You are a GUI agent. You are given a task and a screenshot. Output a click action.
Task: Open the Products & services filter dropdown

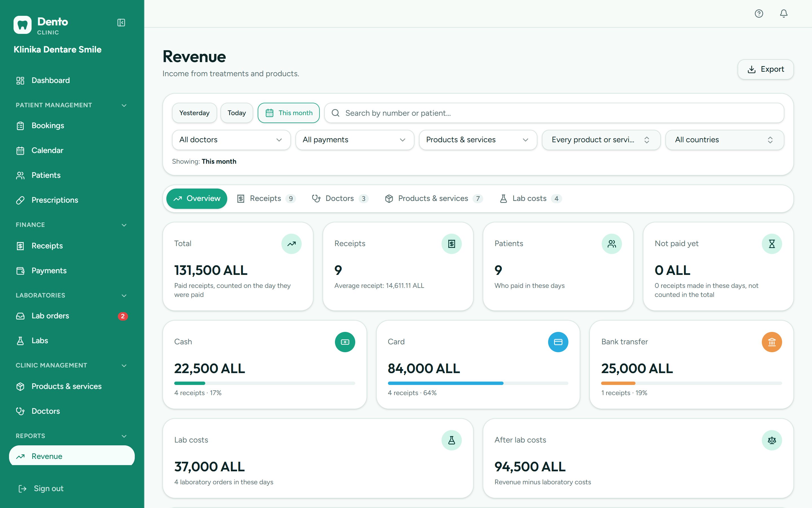point(478,140)
